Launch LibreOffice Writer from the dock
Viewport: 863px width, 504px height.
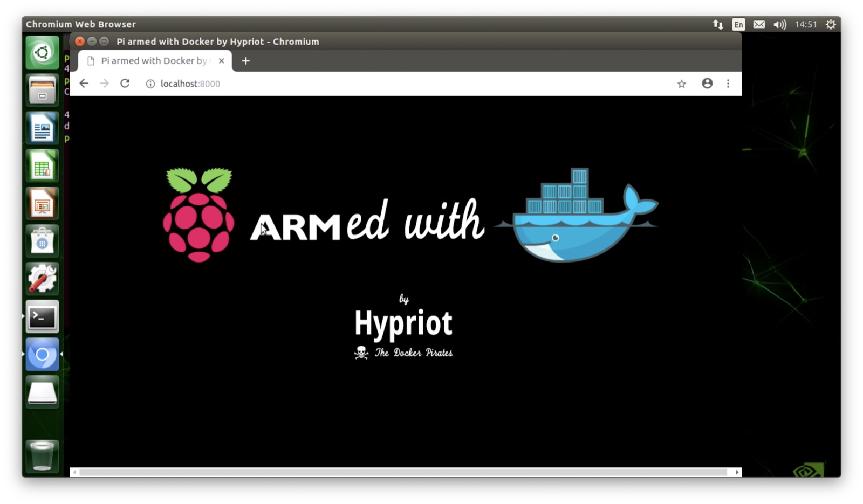(x=42, y=128)
